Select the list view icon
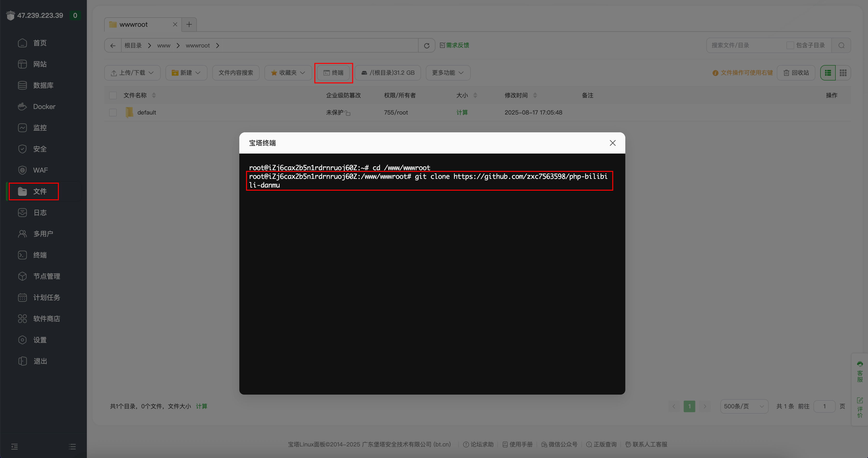The height and width of the screenshot is (458, 868). 828,73
